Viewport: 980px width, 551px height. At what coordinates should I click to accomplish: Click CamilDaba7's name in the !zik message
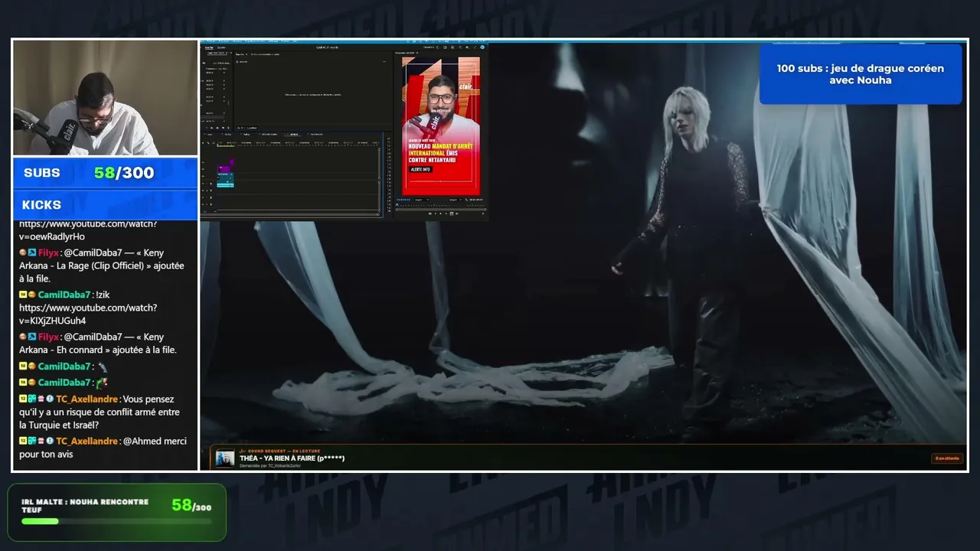[64, 295]
